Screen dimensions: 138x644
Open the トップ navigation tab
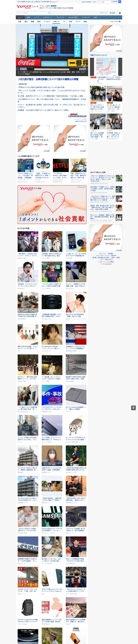tap(20, 17)
